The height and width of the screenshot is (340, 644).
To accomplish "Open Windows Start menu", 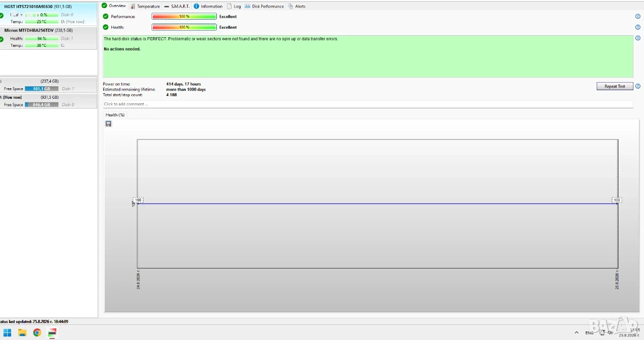I will point(8,332).
